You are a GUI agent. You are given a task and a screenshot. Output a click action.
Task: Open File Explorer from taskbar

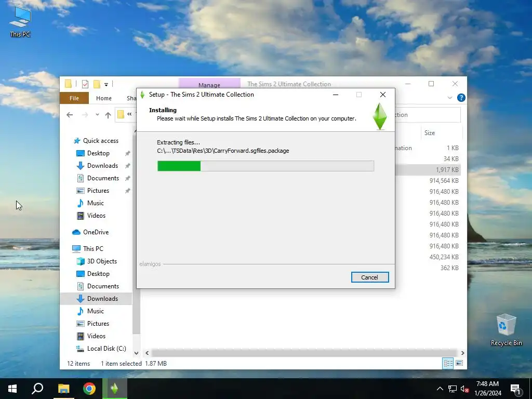click(x=63, y=389)
